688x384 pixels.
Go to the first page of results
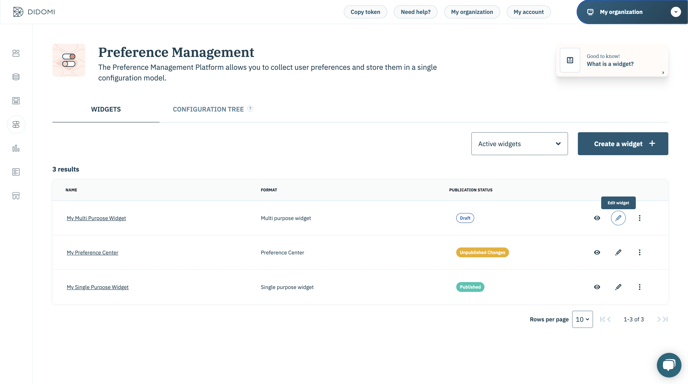[x=602, y=319]
